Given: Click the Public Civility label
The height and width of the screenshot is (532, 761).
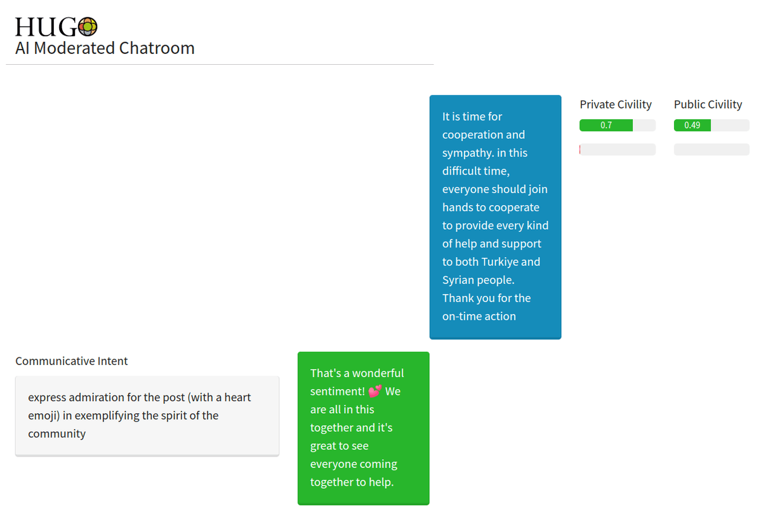Looking at the screenshot, I should [708, 105].
